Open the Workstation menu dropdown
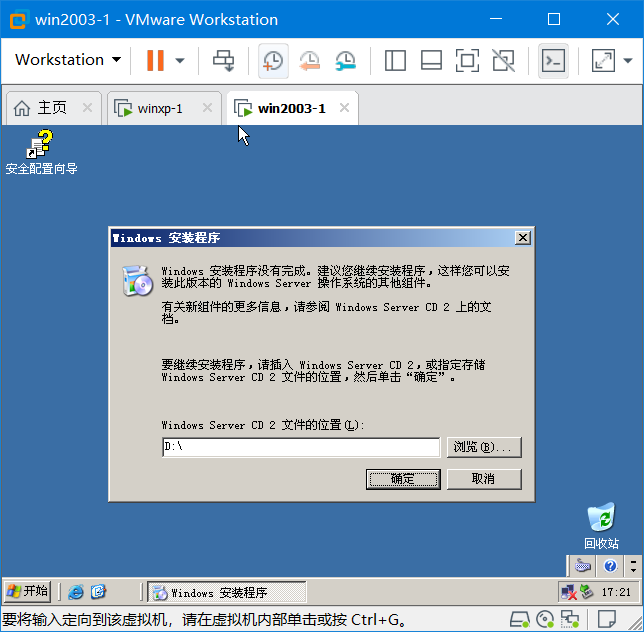Viewport: 644px width, 632px height. coord(68,60)
